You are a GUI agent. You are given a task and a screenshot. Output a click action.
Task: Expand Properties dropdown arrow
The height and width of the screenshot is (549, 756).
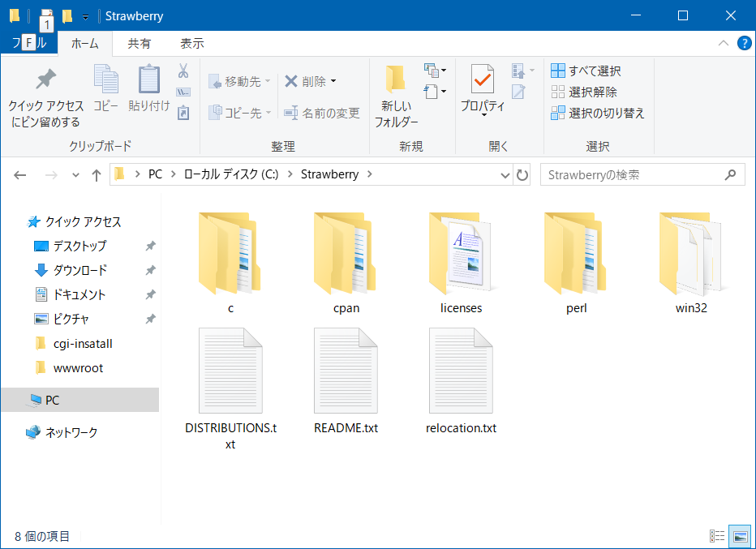[x=484, y=116]
